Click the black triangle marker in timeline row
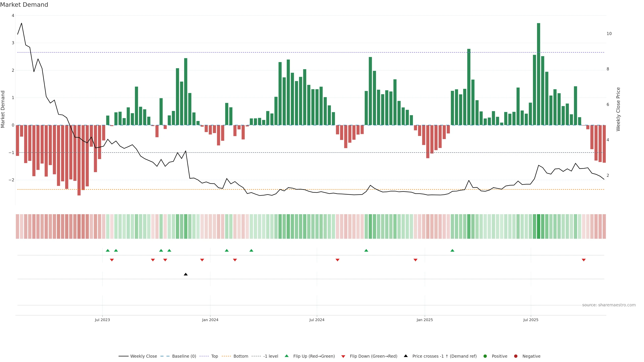The height and width of the screenshot is (362, 644). (185, 274)
